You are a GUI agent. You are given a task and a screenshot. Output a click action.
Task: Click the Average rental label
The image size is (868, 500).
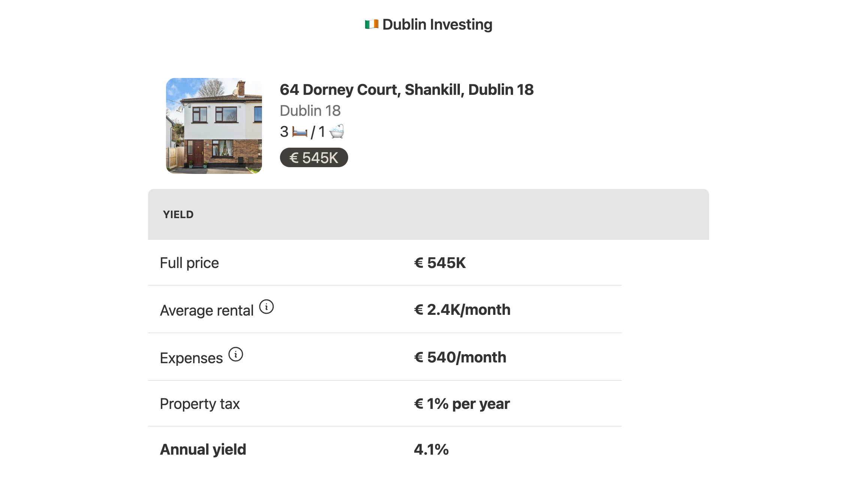click(x=207, y=311)
